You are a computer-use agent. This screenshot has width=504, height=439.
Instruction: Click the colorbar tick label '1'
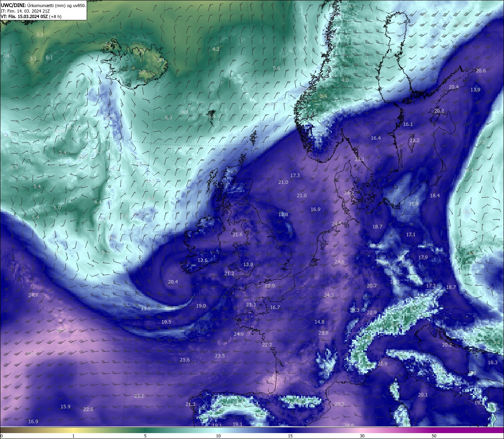click(x=73, y=436)
